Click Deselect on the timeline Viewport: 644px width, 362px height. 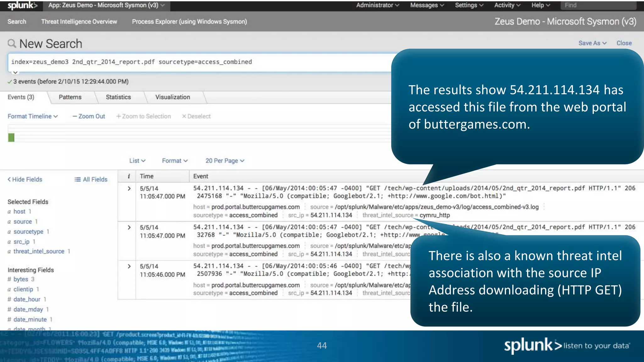pos(196,116)
